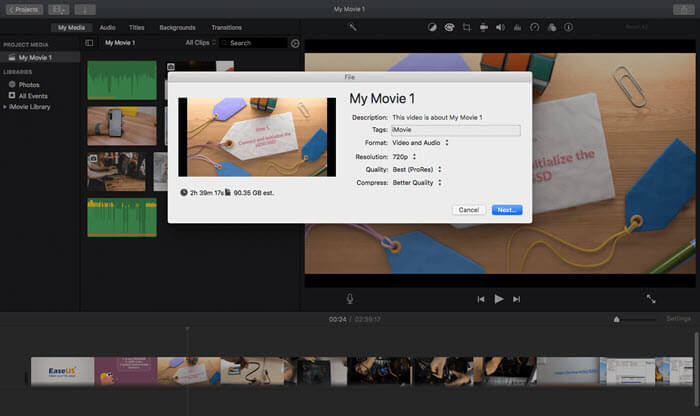700x416 pixels.
Task: Click the Next button in export dialog
Action: (x=506, y=210)
